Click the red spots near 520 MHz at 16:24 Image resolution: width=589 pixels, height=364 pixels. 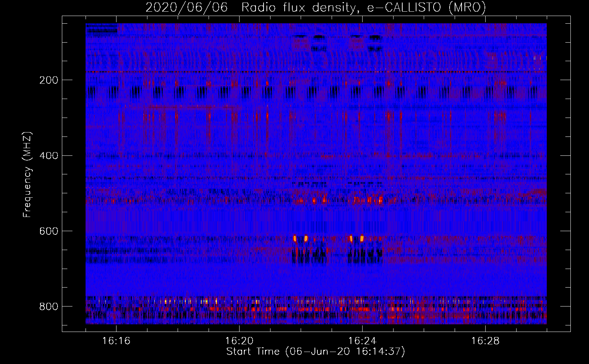(368, 200)
